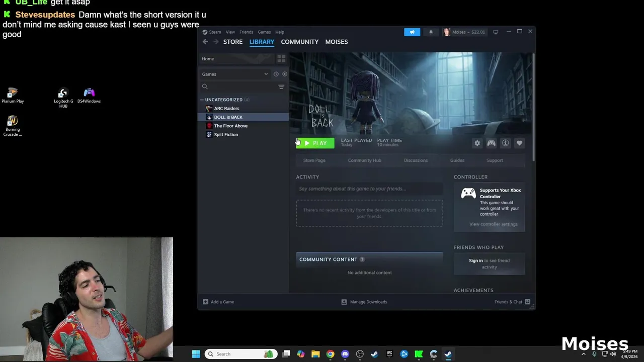This screenshot has width=644, height=362.
Task: Click the game page vertical scrollbar
Action: point(533,108)
